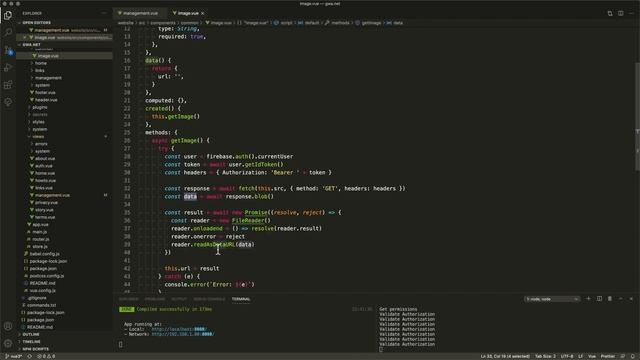Switch to the TERMINAL panel tab
The height and width of the screenshot is (360, 640).
click(241, 299)
